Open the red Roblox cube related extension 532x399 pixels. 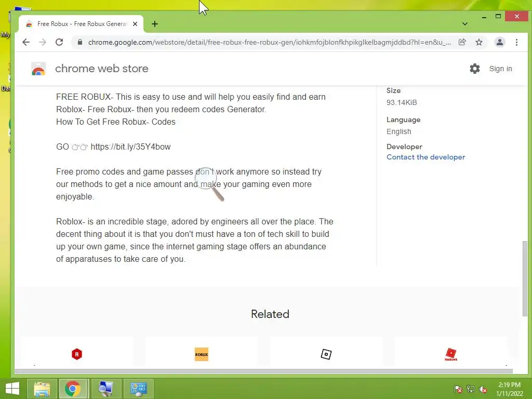pos(451,354)
